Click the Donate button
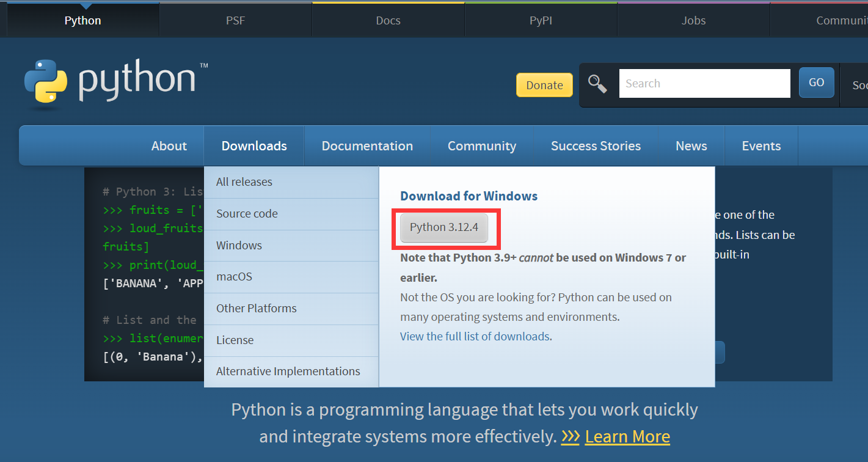Screen dimensions: 868x462 (544, 85)
